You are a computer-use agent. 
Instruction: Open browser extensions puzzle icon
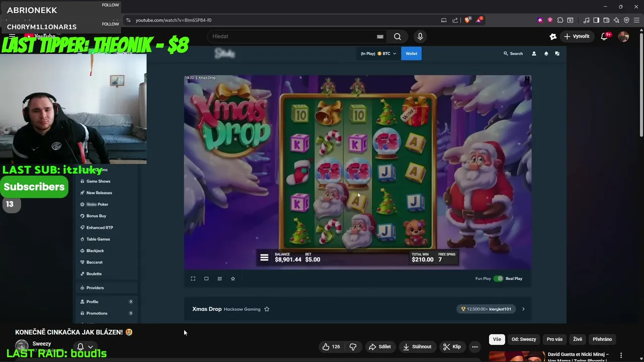pos(560,20)
